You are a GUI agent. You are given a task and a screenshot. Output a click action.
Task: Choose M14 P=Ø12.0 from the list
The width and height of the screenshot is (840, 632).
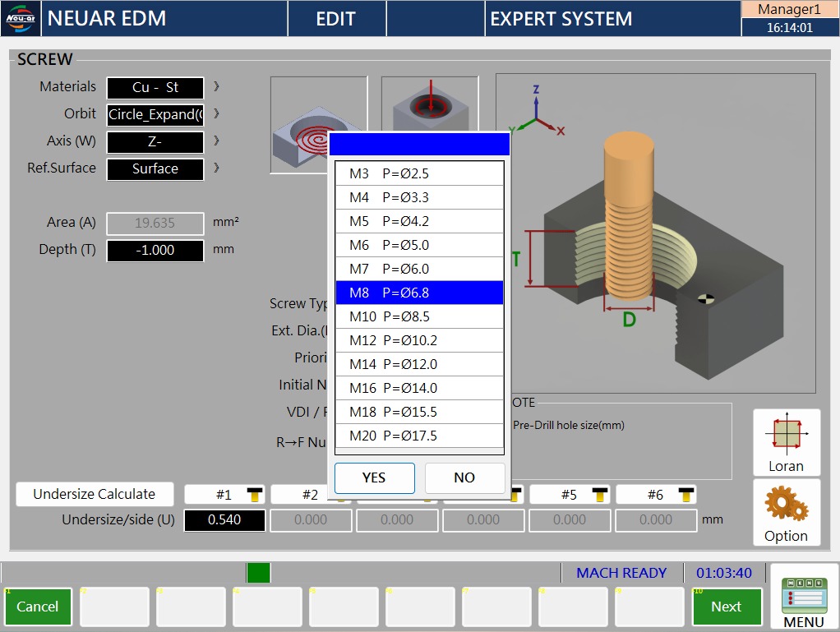coord(419,364)
